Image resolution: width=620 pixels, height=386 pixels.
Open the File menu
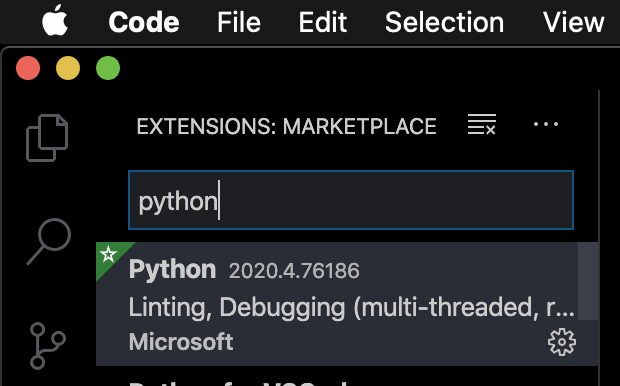tap(239, 22)
